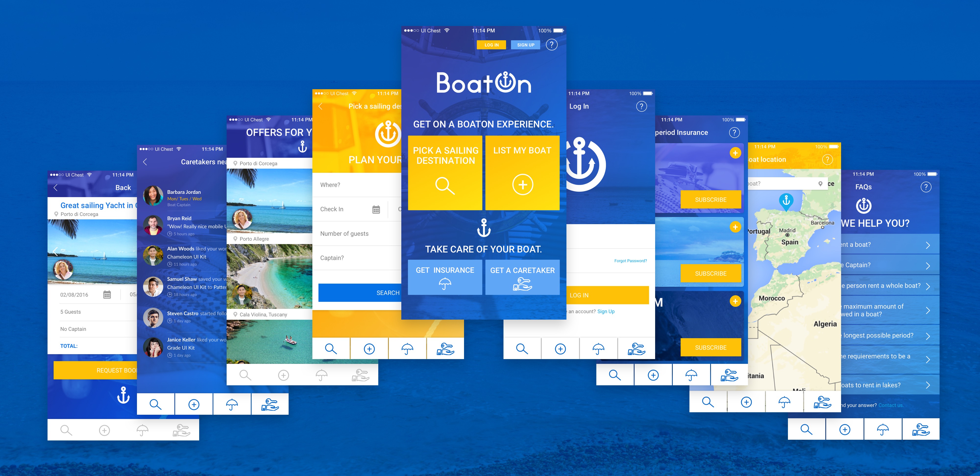This screenshot has height=476, width=980.
Task: Open help icon on Log In screen
Action: (641, 107)
